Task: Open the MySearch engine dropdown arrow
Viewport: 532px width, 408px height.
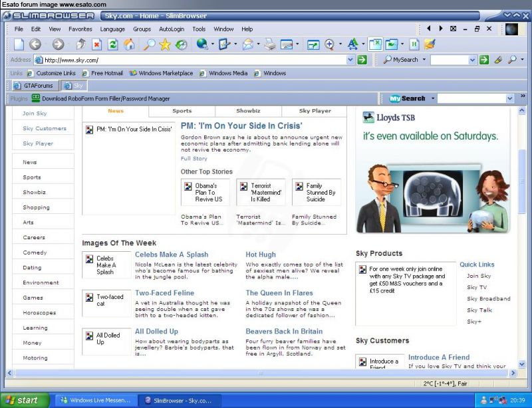Action: [x=424, y=60]
